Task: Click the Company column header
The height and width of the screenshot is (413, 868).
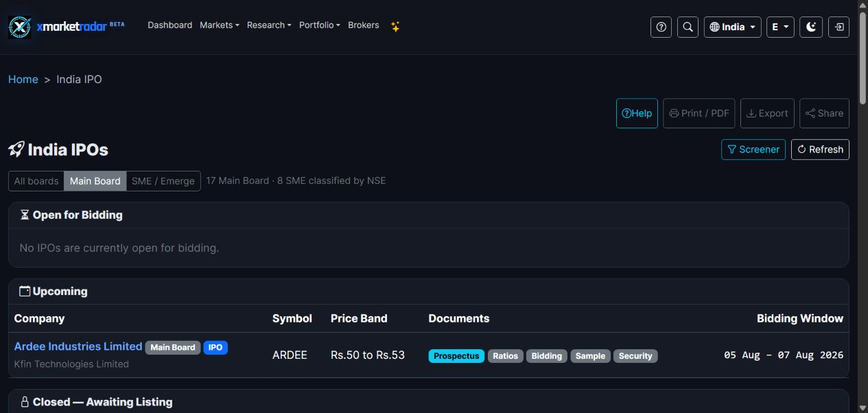Action: pyautogui.click(x=39, y=318)
